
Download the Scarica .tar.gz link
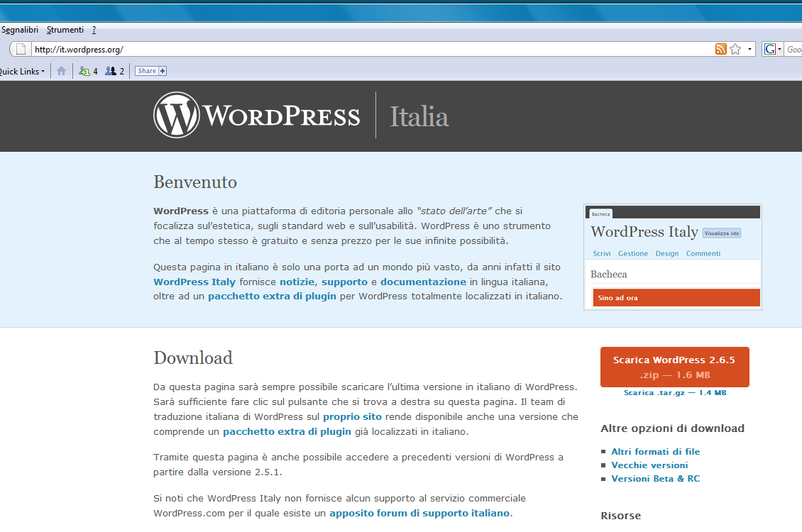[x=675, y=392]
